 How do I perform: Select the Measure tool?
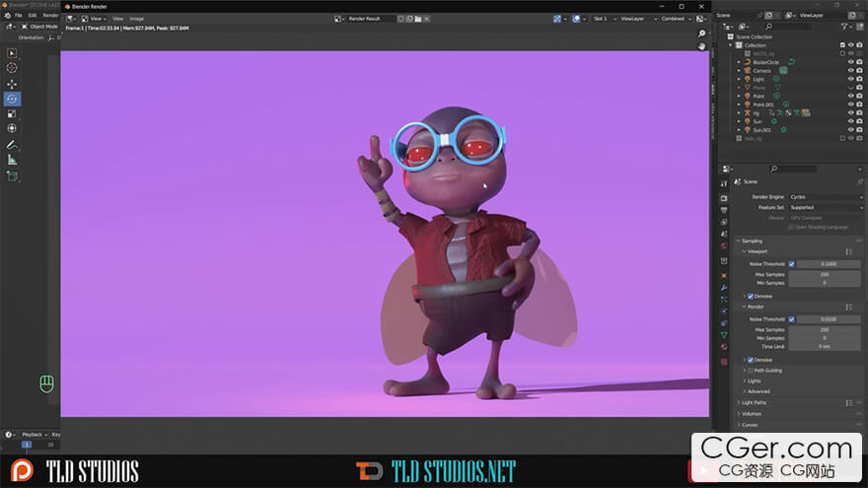point(12,160)
